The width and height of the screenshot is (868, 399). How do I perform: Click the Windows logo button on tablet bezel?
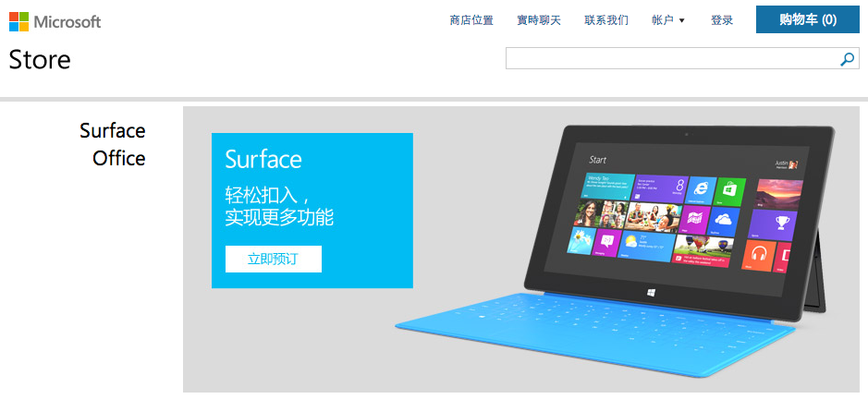coord(652,292)
